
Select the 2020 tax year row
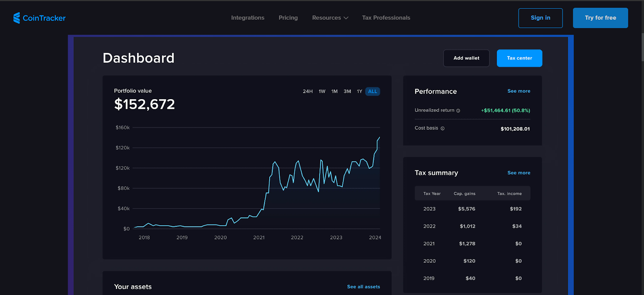click(473, 261)
